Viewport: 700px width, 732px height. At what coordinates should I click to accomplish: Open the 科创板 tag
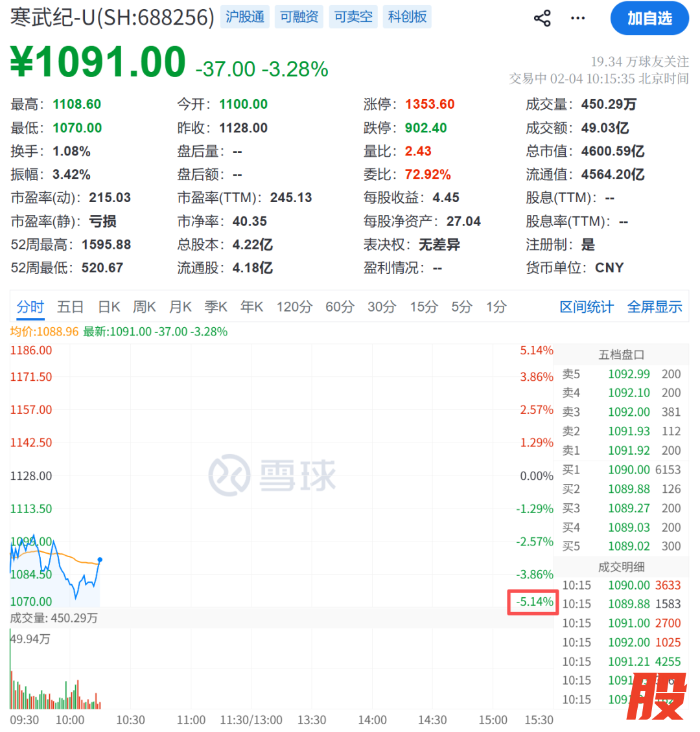408,17
